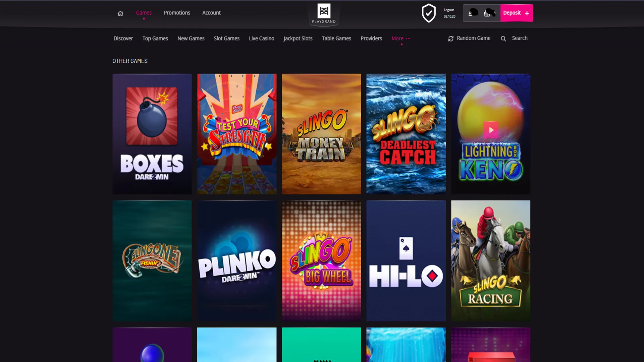The width and height of the screenshot is (644, 362).
Task: Click the play icon on Lightning Box Keno
Action: pyautogui.click(x=491, y=130)
